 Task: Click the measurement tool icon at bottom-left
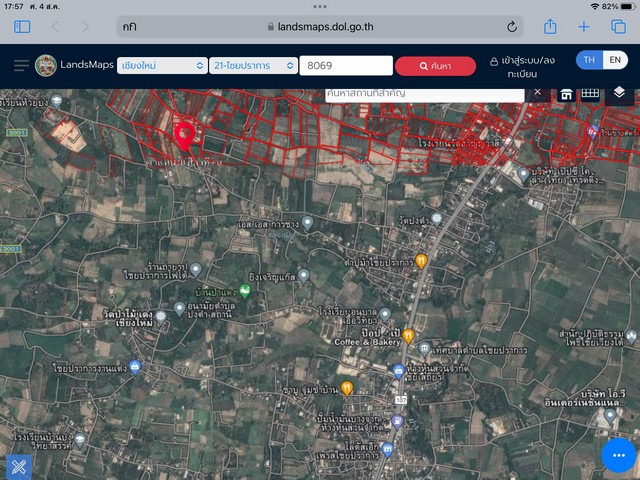pos(19,466)
